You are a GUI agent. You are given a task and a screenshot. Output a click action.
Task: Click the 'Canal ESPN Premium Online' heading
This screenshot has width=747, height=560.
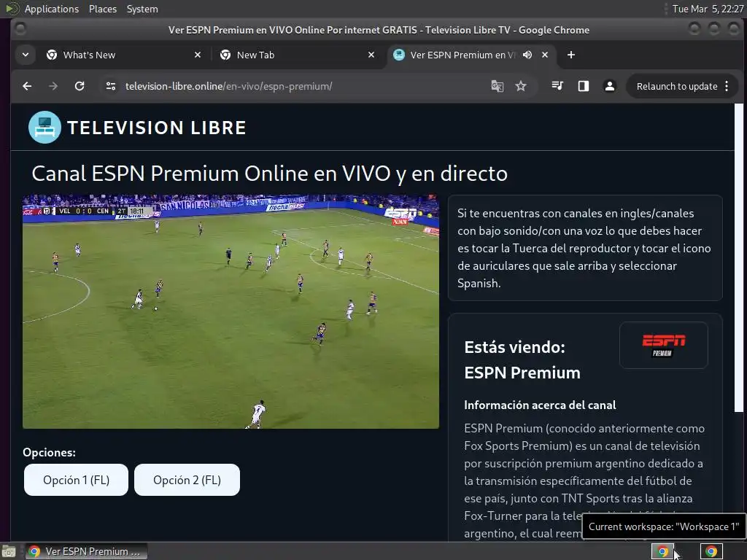click(269, 174)
